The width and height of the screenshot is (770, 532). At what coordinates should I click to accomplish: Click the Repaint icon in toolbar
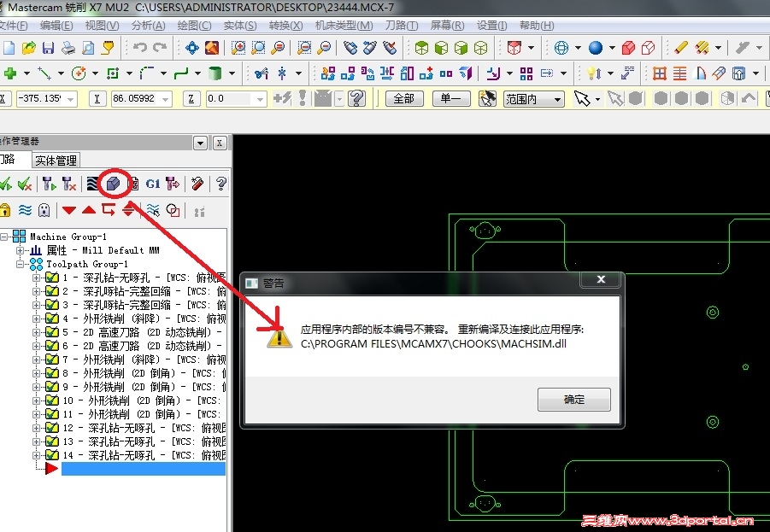tap(212, 48)
